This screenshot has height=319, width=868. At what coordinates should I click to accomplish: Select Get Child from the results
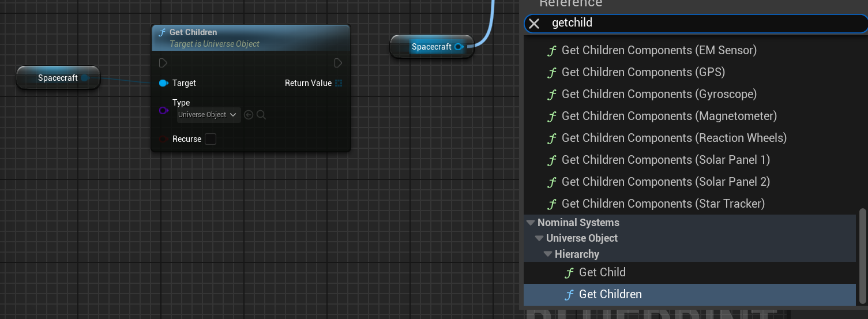[x=602, y=272]
